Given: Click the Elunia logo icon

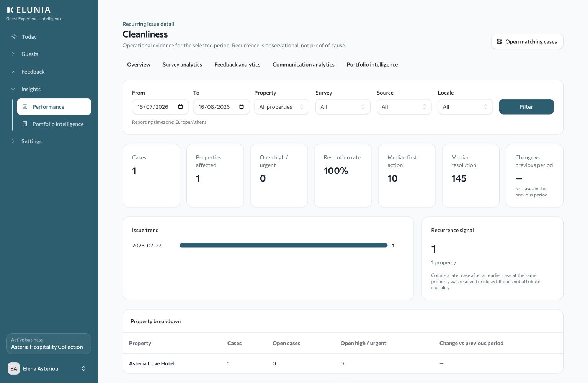Looking at the screenshot, I should coord(10,10).
